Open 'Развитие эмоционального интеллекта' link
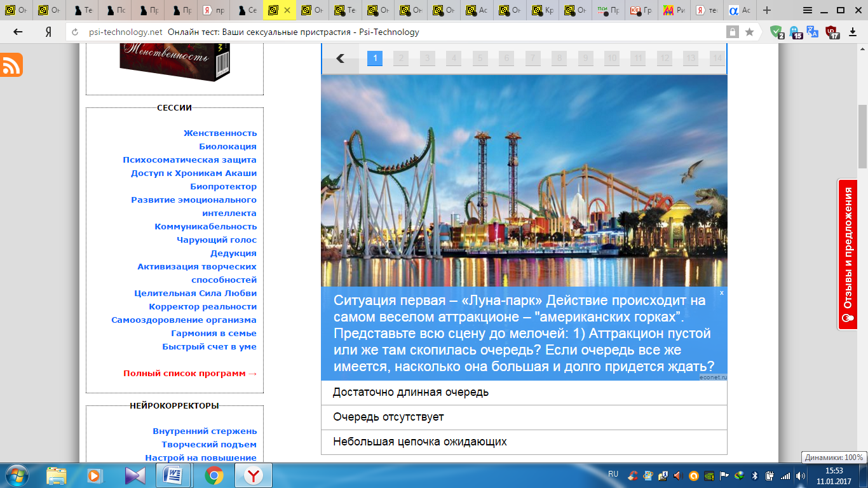 tap(194, 207)
